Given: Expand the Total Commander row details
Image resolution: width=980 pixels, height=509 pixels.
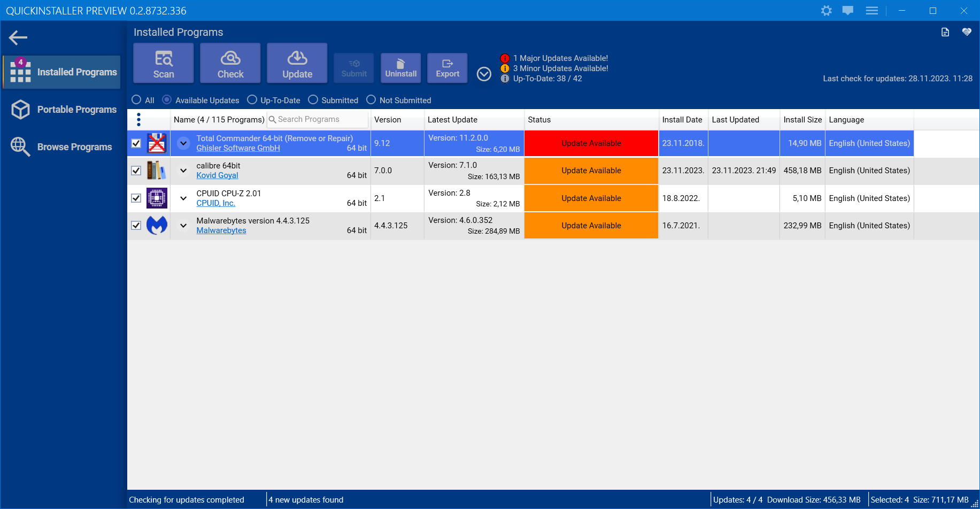Looking at the screenshot, I should [183, 143].
